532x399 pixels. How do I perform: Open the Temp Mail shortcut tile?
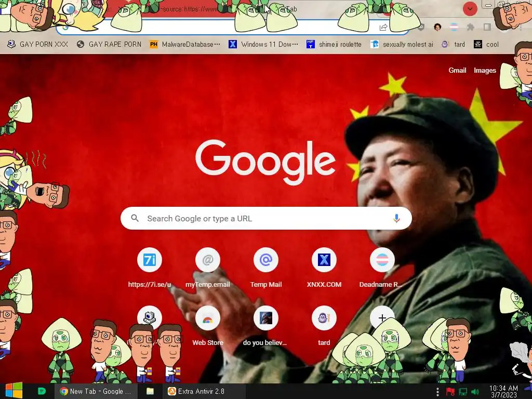266,268
